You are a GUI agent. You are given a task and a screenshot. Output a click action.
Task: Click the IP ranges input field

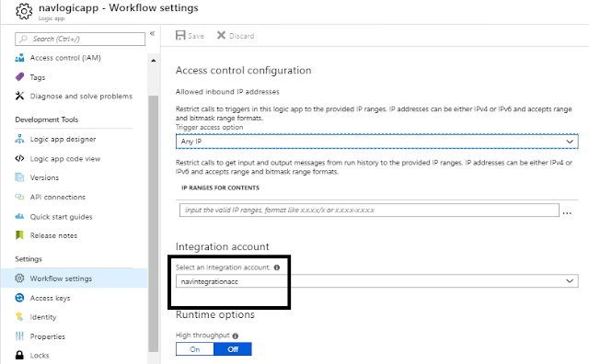pyautogui.click(x=369, y=210)
